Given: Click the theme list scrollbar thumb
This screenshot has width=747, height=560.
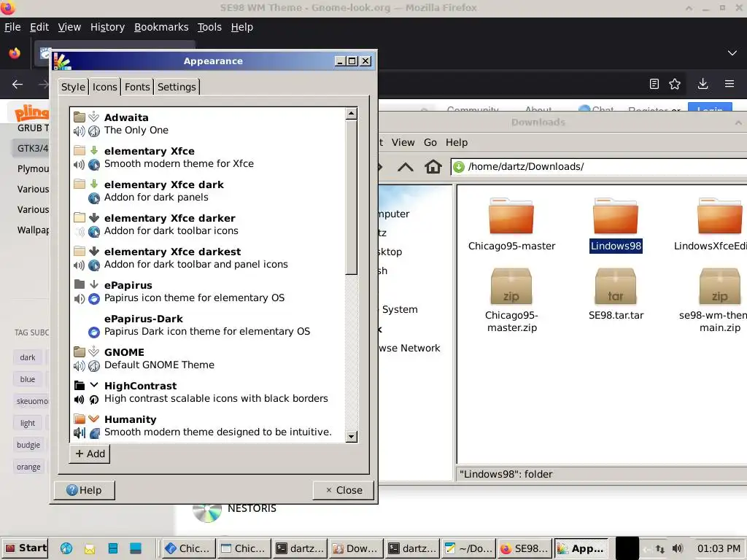Looking at the screenshot, I should click(x=352, y=197).
